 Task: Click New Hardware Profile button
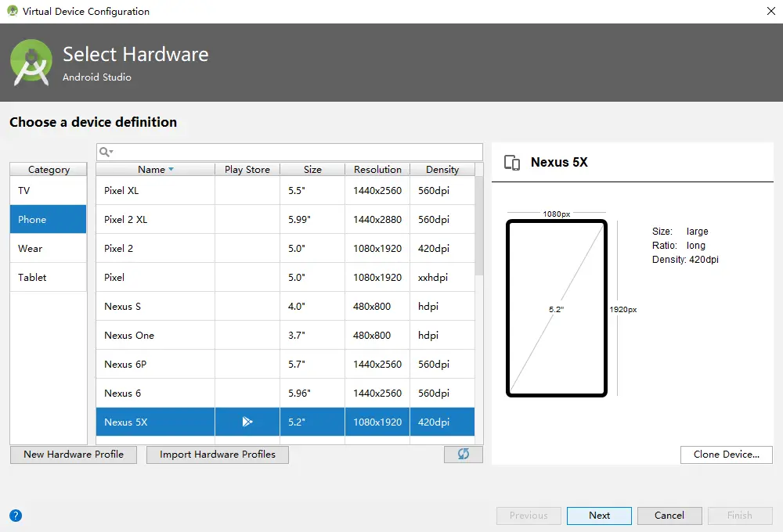coord(74,454)
